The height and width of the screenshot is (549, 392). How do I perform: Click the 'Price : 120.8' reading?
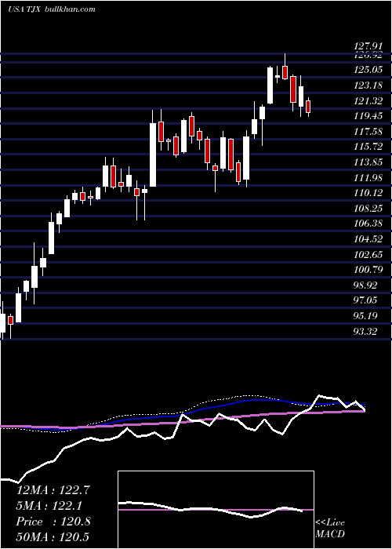point(53,522)
